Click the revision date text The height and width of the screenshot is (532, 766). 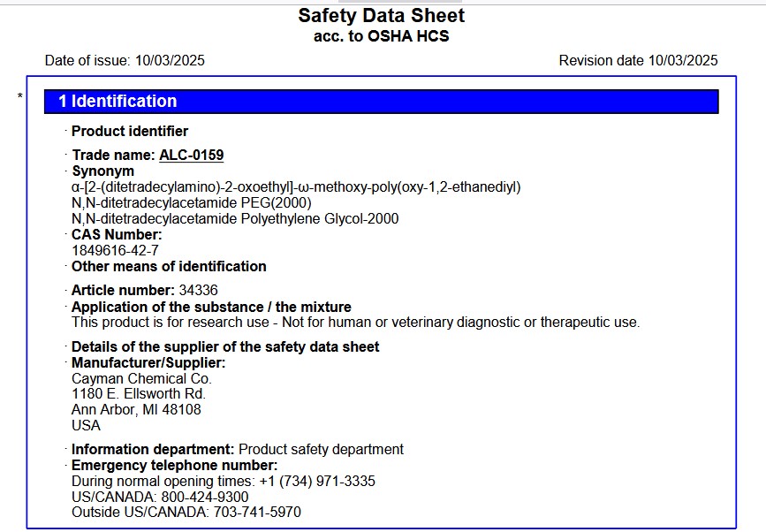pyautogui.click(x=638, y=61)
